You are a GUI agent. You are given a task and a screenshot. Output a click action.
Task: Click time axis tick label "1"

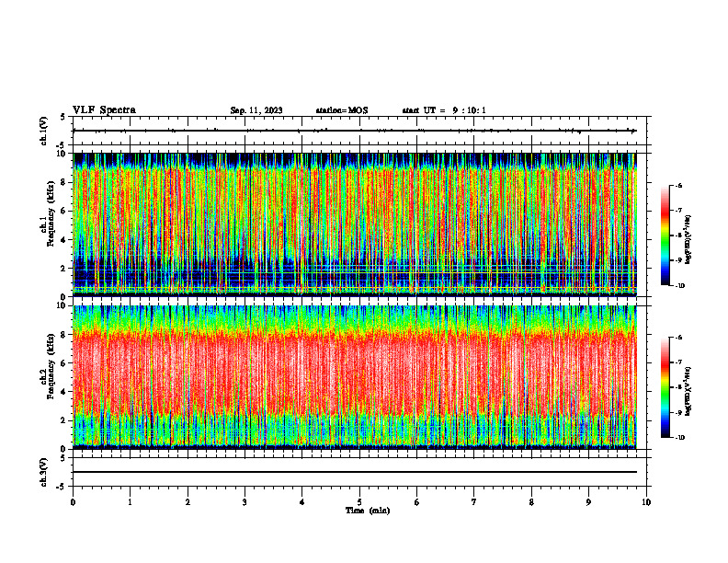[x=130, y=502]
